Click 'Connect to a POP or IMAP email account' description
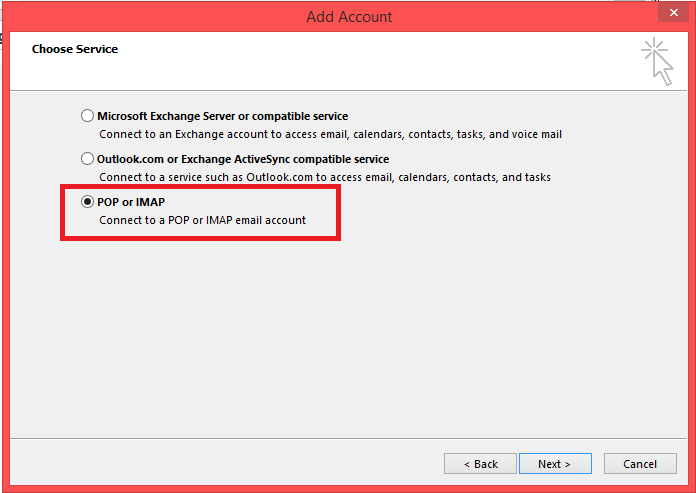The height and width of the screenshot is (493, 696). tap(202, 220)
